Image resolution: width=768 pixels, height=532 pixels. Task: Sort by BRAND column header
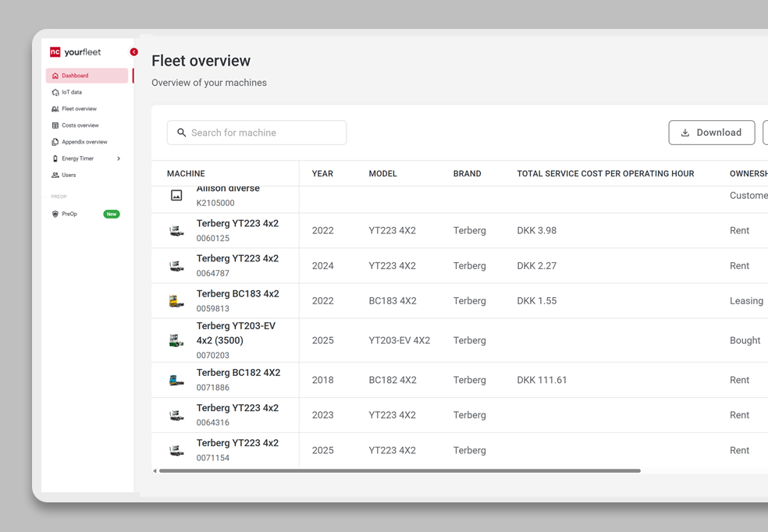467,174
